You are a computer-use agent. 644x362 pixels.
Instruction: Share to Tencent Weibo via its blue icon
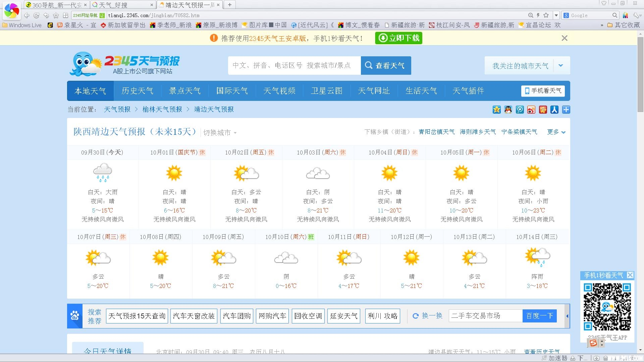pyautogui.click(x=520, y=110)
